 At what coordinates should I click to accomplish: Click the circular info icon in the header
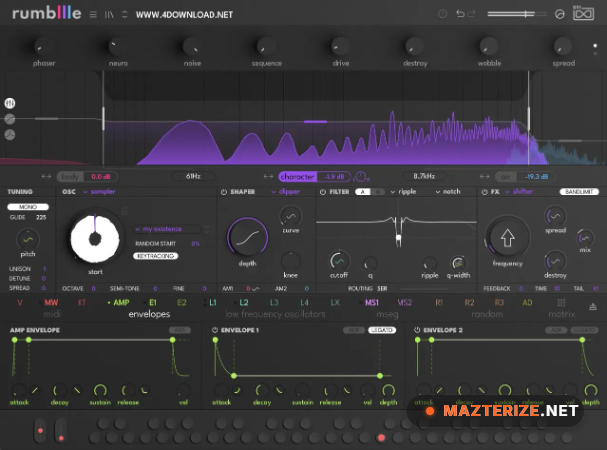442,14
